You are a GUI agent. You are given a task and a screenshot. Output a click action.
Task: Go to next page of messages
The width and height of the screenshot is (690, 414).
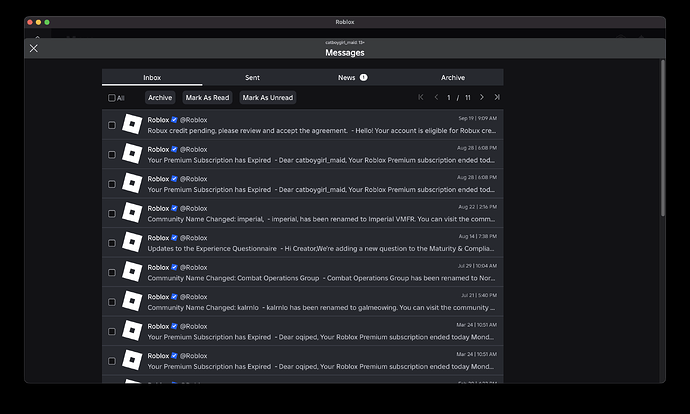coord(482,97)
